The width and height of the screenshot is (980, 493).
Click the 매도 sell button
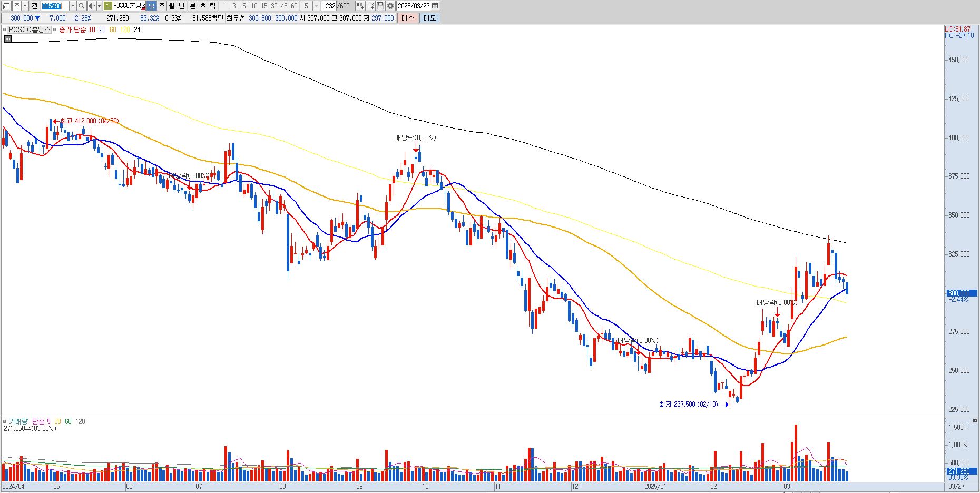coord(429,18)
